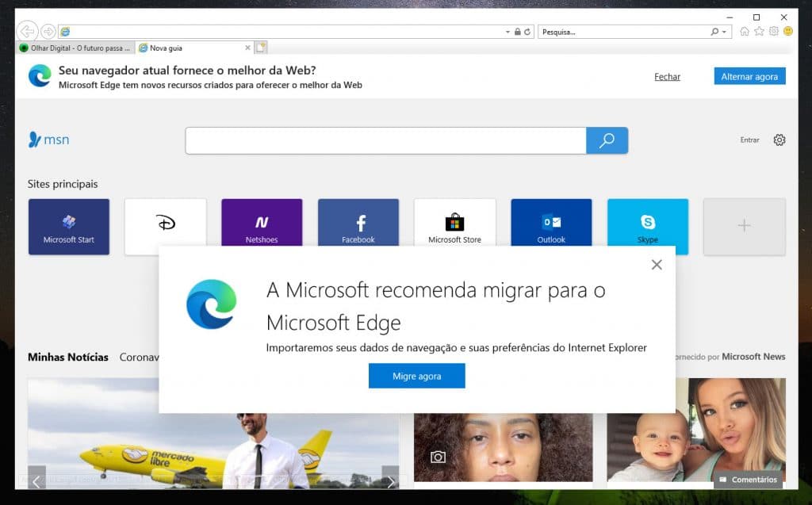
Task: Select the Nova guia tab
Action: tap(190, 48)
